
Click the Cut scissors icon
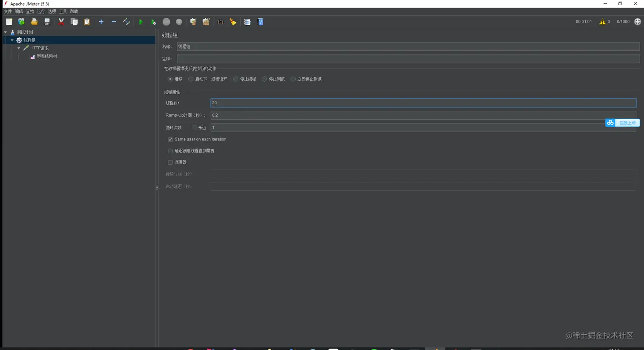click(x=61, y=22)
